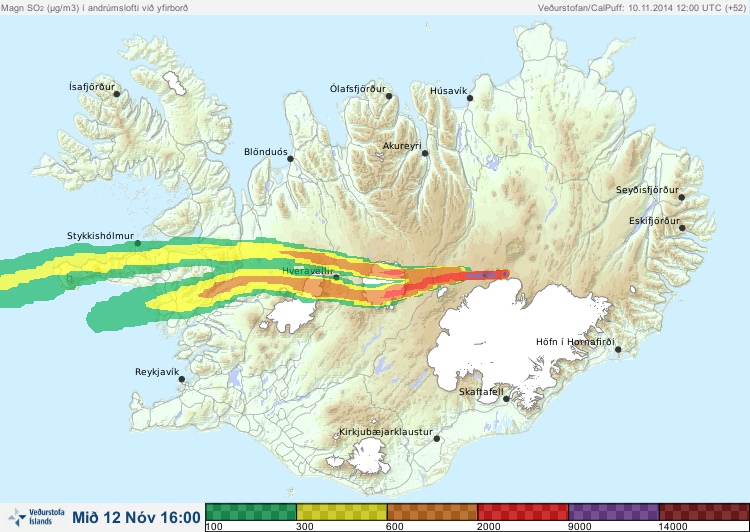
Task: Select the Akureyri map label
Action: click(x=402, y=146)
